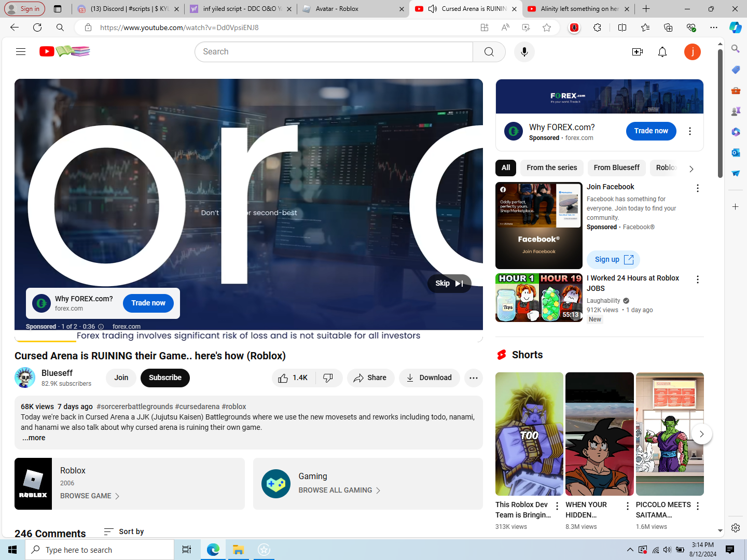Open Task View on taskbar
747x560 pixels.
pyautogui.click(x=187, y=550)
